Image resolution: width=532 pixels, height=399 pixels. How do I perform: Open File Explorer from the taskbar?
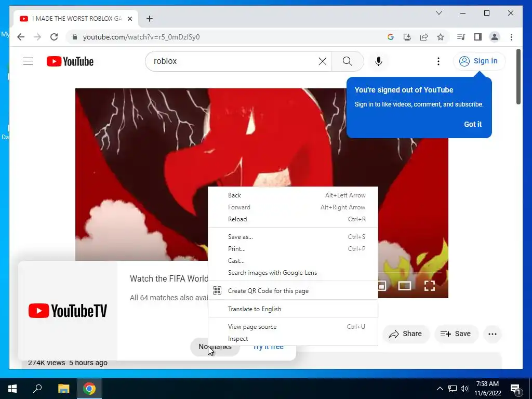pyautogui.click(x=63, y=389)
